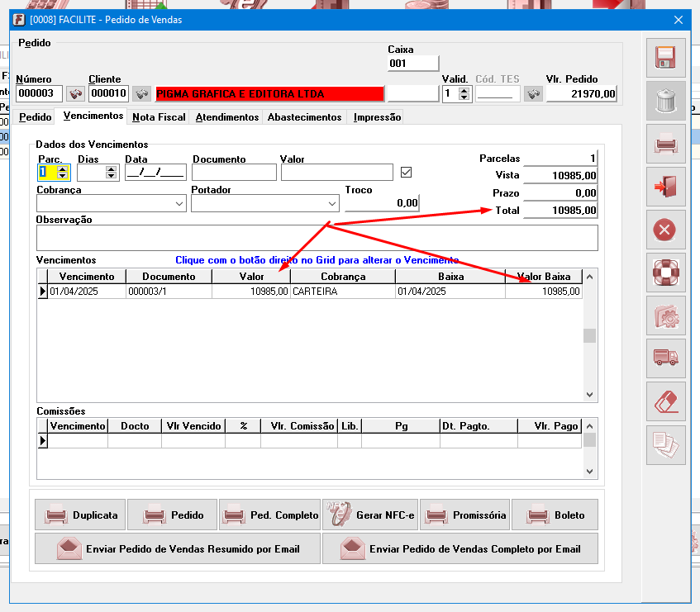Click the Troco value field
The height and width of the screenshot is (612, 700).
382,203
